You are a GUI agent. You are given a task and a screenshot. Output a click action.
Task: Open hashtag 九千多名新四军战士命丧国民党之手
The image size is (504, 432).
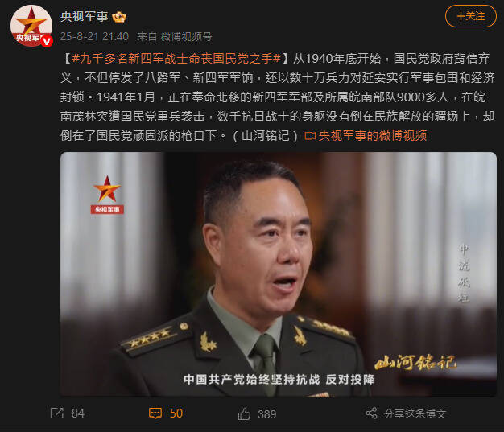coord(176,59)
